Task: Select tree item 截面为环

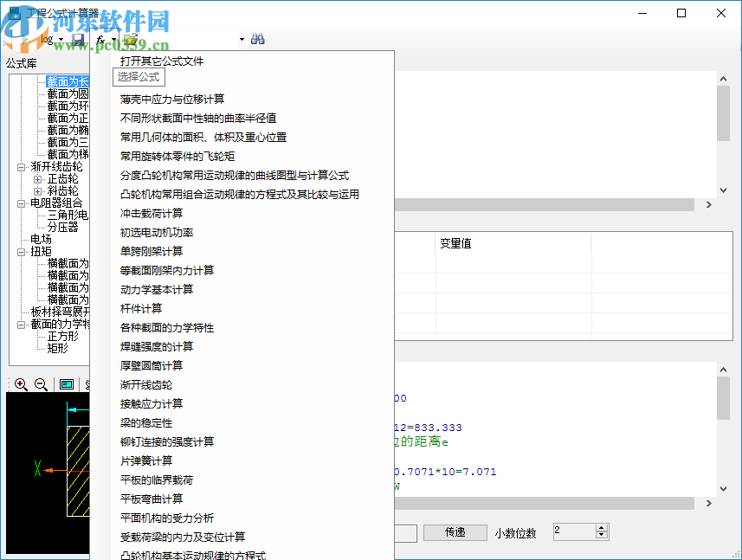Action: (68, 106)
